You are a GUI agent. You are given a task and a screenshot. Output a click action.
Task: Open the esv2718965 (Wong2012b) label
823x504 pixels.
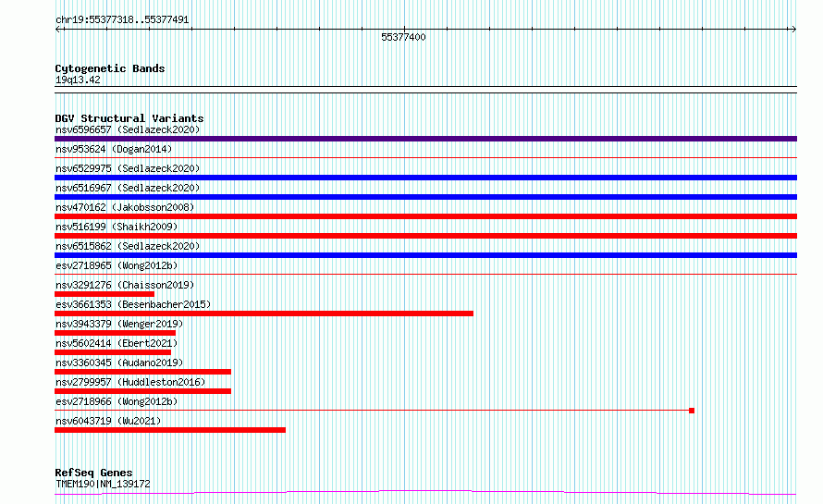point(117,265)
